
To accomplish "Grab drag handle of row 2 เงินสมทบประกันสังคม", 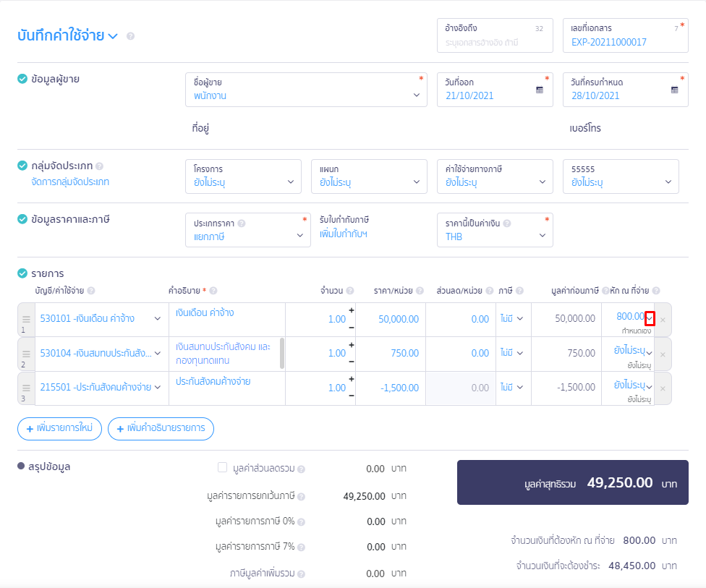I will coord(26,354).
